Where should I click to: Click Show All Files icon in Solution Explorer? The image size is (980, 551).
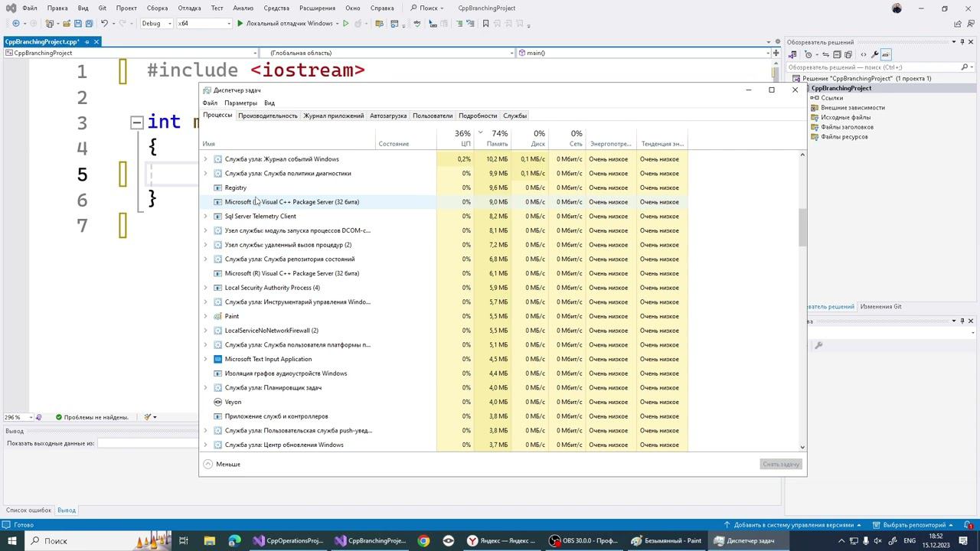[x=848, y=54]
